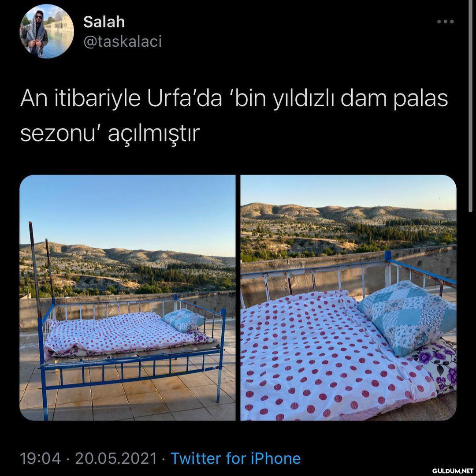Open the Twitter for iPhone source link
This screenshot has width=476, height=476.
point(235,458)
